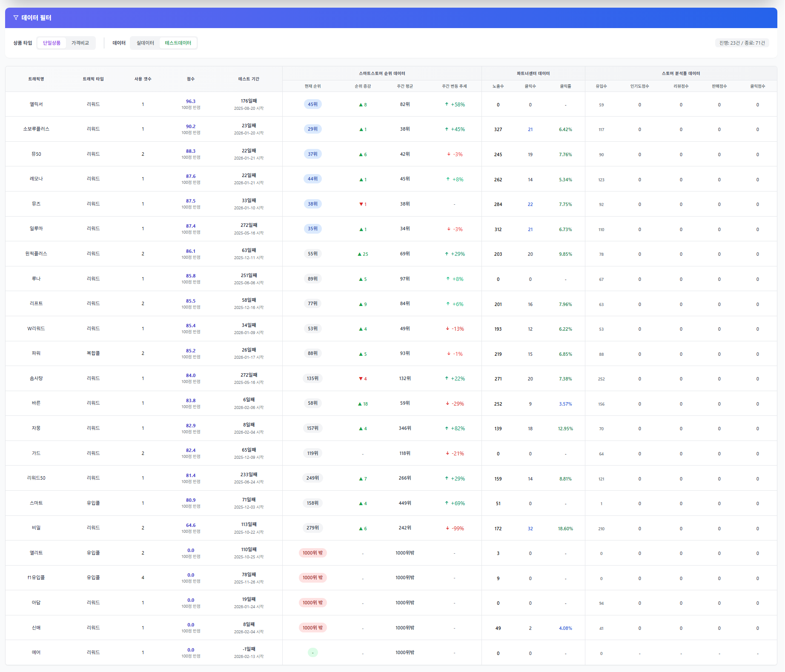The height and width of the screenshot is (672, 785).
Task: Click the 트래픽명 column header
Action: coord(36,79)
